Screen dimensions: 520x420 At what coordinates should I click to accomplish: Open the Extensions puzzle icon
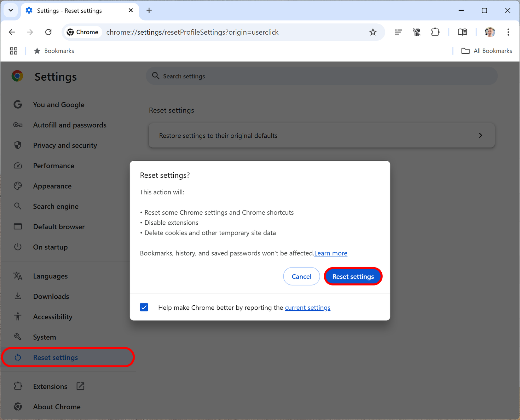[435, 32]
